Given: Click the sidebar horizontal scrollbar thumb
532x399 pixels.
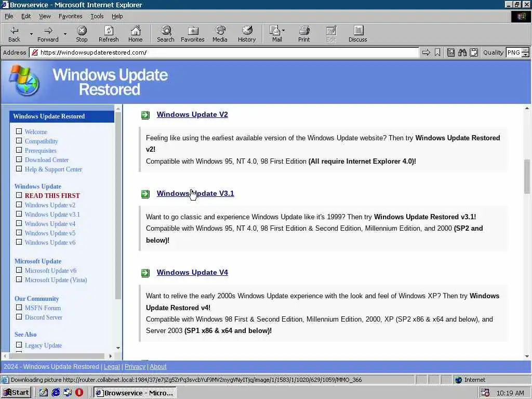Looking at the screenshot, I should [56, 356].
